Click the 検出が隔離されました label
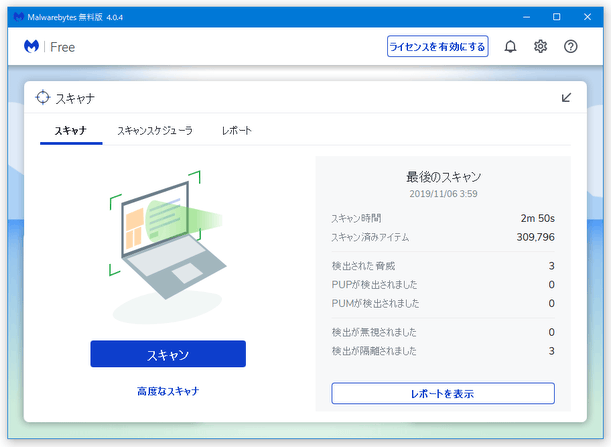The width and height of the screenshot is (611, 447). [374, 351]
